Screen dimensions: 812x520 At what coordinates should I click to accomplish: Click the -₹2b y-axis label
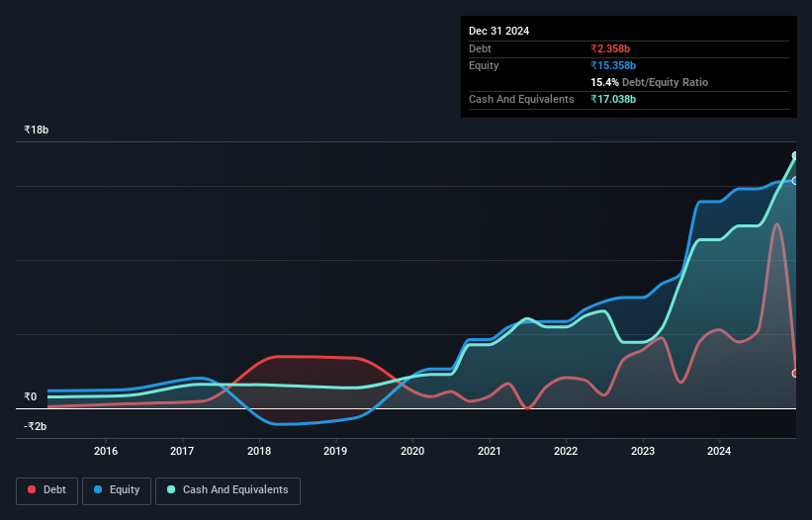tap(36, 426)
